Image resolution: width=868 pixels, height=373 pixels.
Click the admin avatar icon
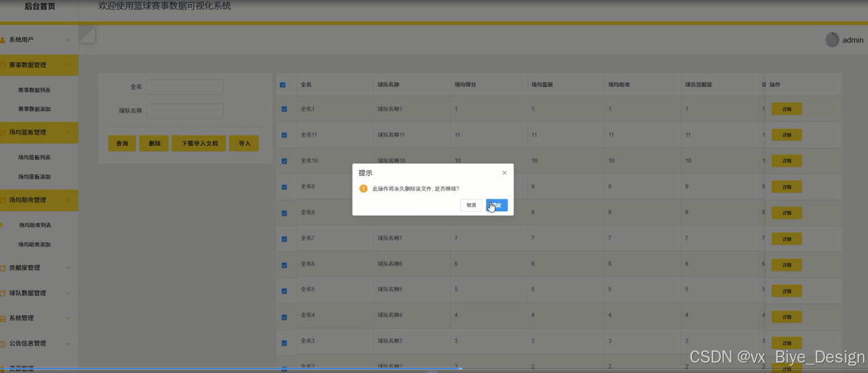coord(832,40)
